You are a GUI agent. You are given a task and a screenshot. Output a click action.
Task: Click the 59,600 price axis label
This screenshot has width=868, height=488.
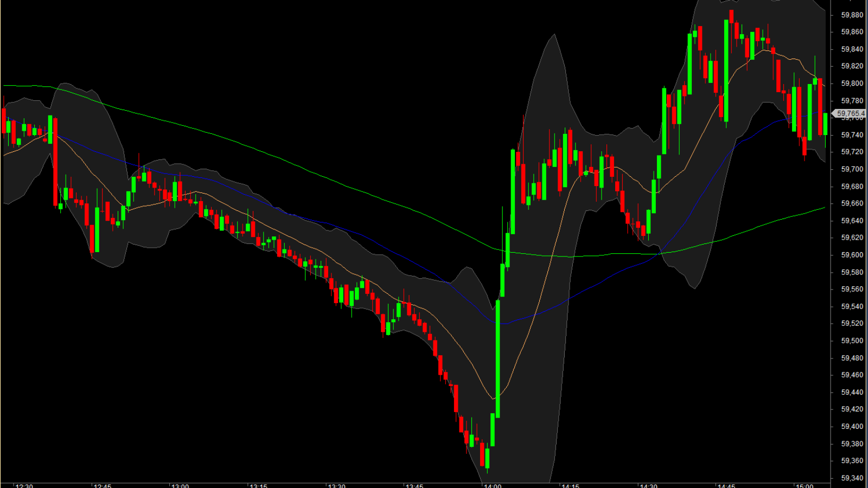(x=852, y=255)
